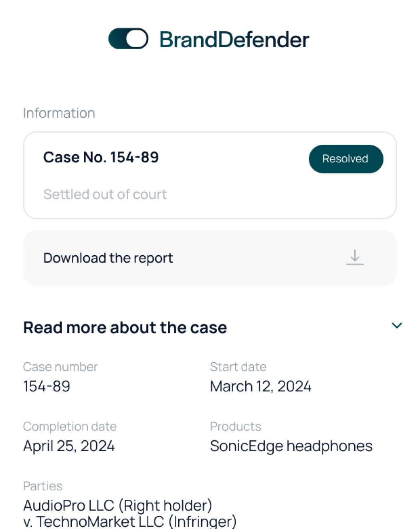Click the Start date field label

238,367
